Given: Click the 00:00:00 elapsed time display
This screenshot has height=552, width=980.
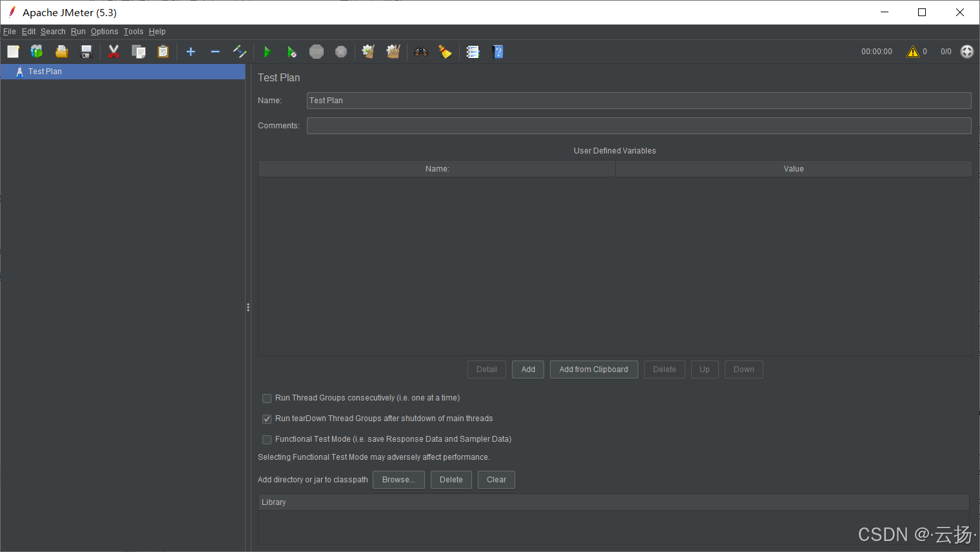Looking at the screenshot, I should (x=877, y=52).
